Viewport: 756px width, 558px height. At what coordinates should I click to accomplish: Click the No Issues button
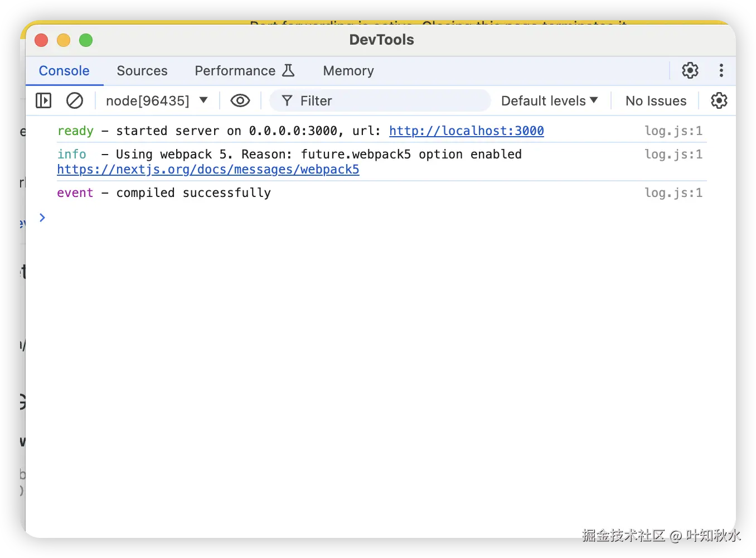[x=656, y=100]
